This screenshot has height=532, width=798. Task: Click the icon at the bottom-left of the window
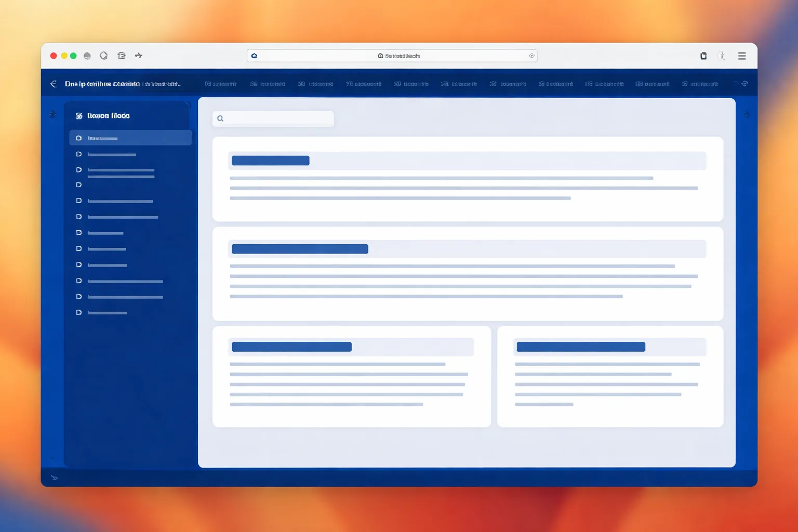click(x=54, y=477)
